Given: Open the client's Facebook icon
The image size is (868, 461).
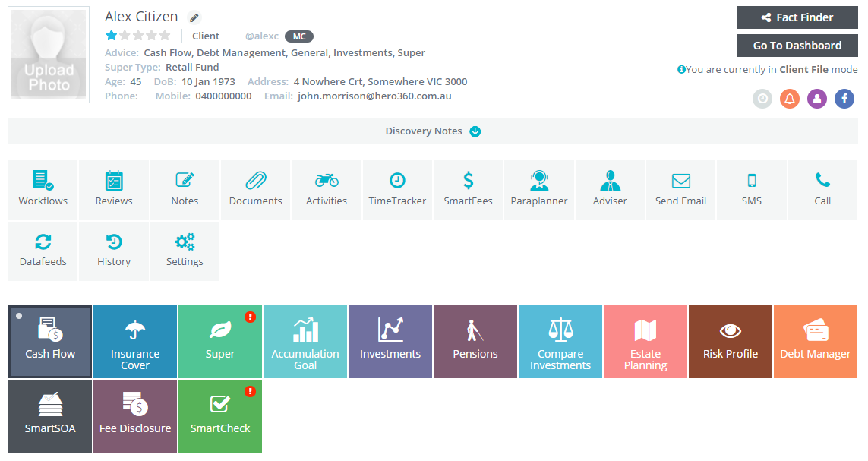Looking at the screenshot, I should pyautogui.click(x=844, y=99).
